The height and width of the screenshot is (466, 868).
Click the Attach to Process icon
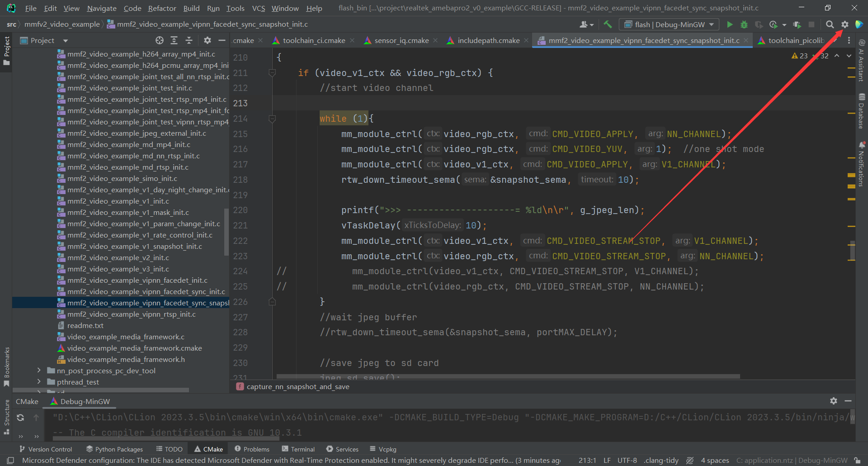click(x=797, y=24)
